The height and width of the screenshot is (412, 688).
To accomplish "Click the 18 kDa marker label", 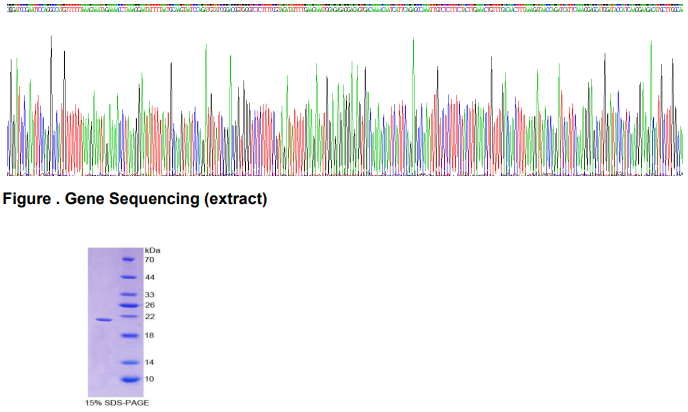I will 150,335.
